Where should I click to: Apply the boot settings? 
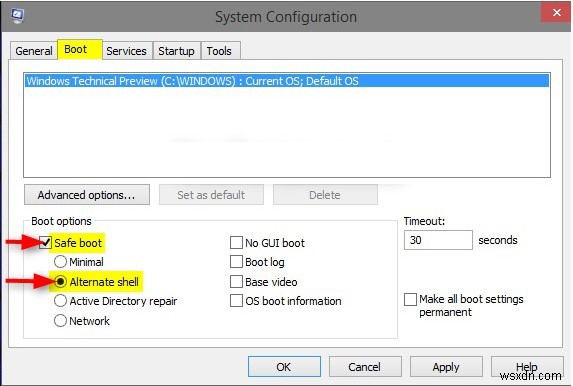point(446,367)
